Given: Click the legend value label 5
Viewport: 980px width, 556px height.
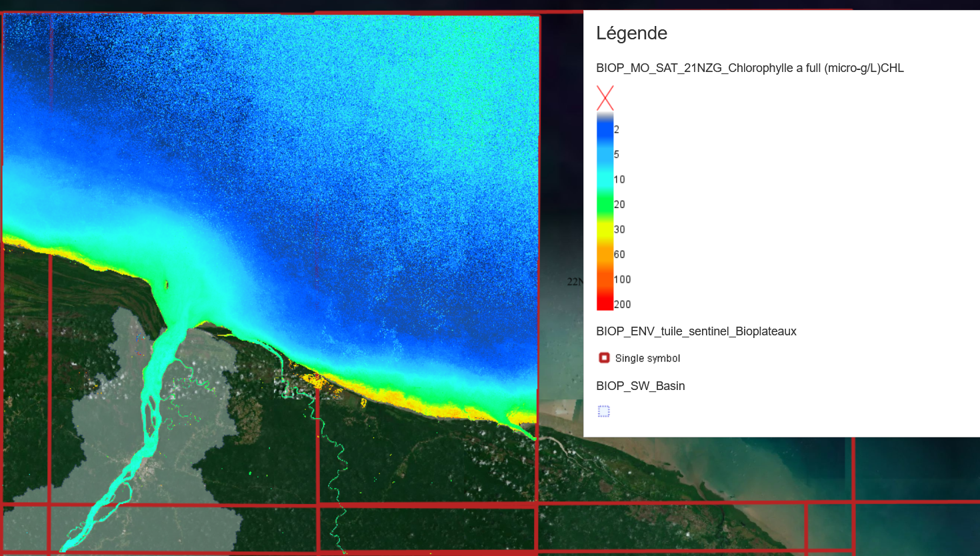Looking at the screenshot, I should (x=617, y=155).
